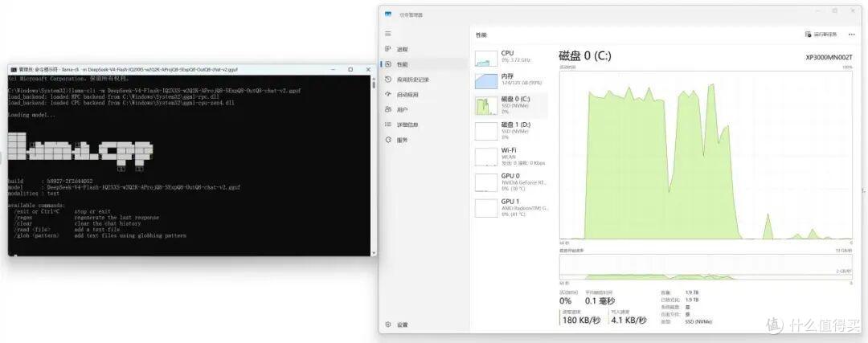Click the 服务 label in sidebar

point(403,140)
